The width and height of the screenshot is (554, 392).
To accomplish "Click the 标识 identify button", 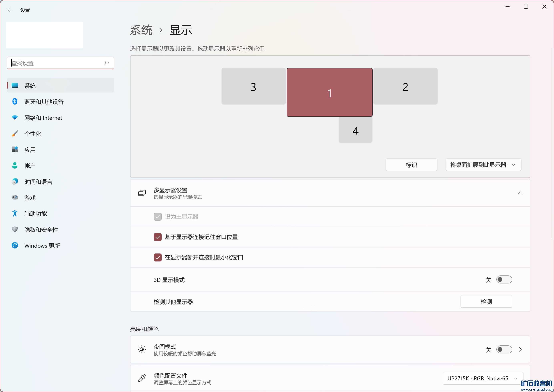I will pyautogui.click(x=411, y=165).
